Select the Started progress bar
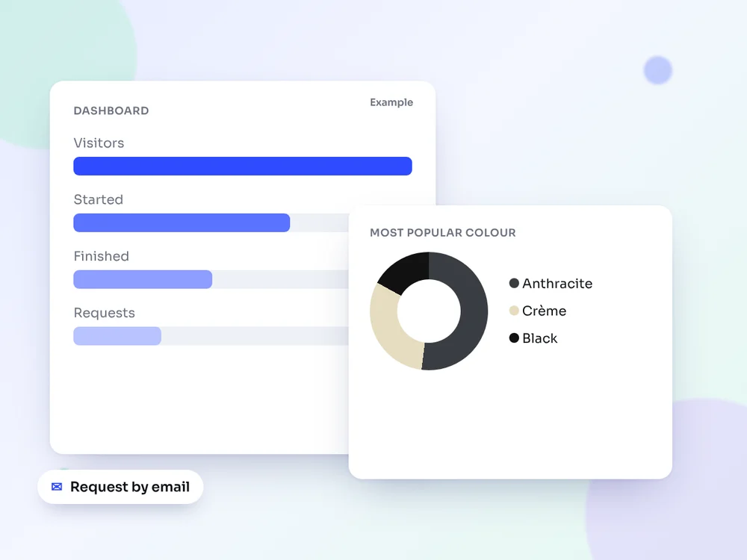747x560 pixels. click(x=182, y=223)
